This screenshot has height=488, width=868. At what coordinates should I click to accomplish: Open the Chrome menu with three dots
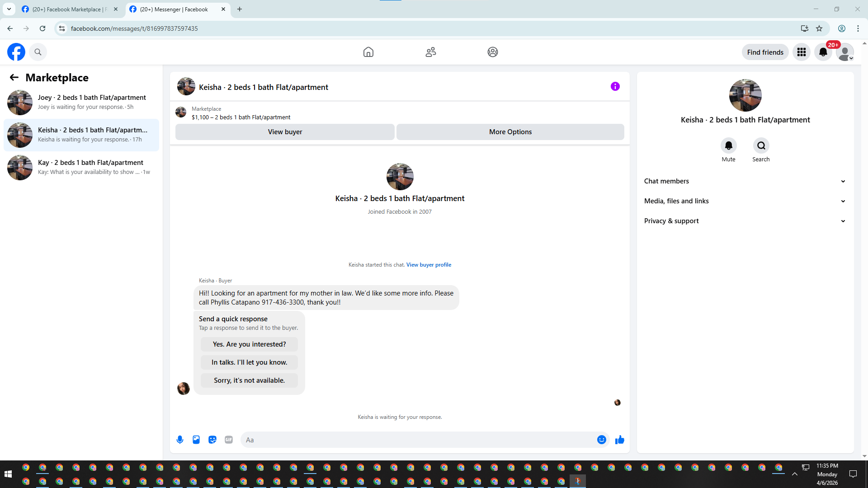[858, 28]
